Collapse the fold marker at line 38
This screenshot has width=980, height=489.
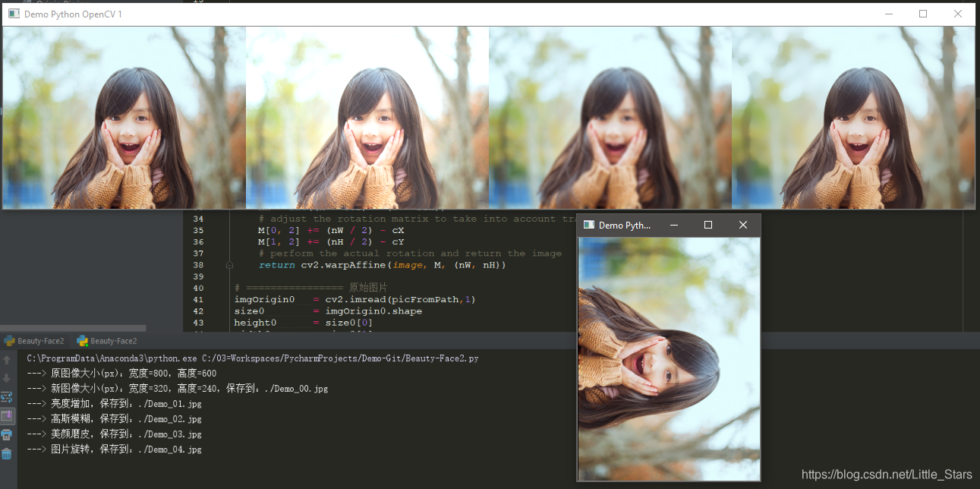pyautogui.click(x=228, y=266)
